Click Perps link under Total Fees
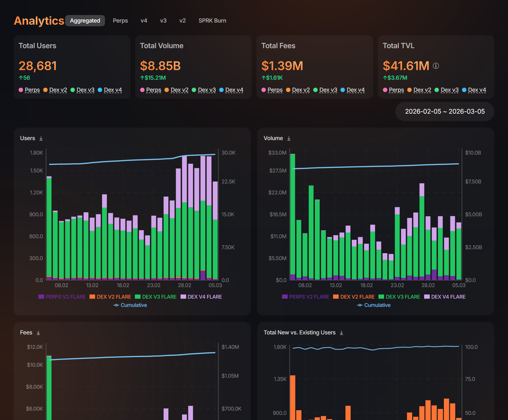 pos(275,90)
